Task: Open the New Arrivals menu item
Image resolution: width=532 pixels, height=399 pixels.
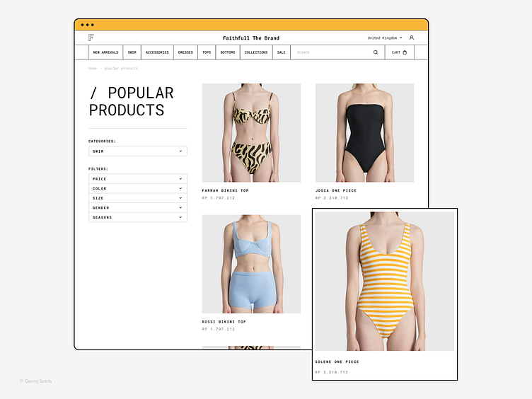Action: click(106, 52)
